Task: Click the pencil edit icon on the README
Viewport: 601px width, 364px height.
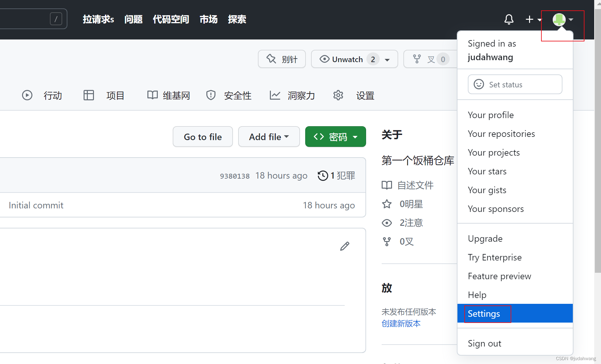Action: 345,246
